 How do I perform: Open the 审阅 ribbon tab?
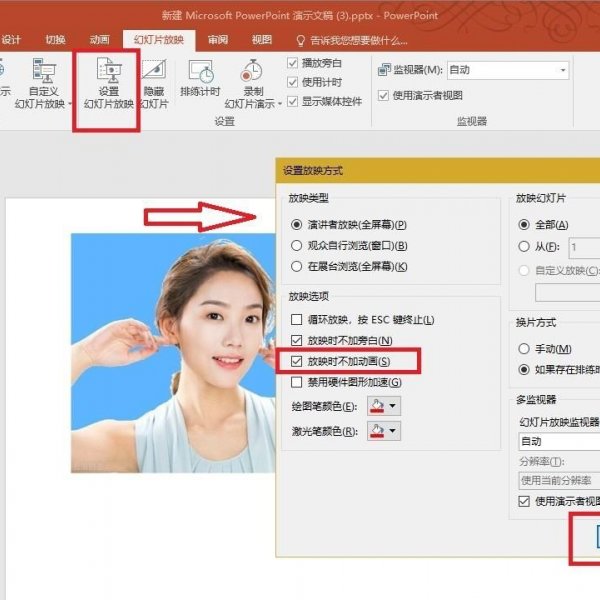217,40
